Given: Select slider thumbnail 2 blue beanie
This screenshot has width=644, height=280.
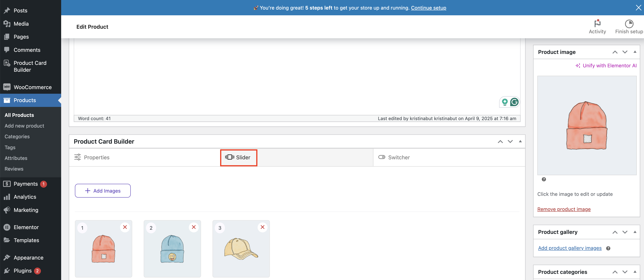Looking at the screenshot, I should pos(172,249).
